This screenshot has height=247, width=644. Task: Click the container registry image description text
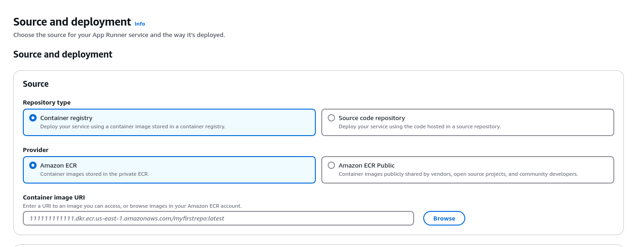(133, 126)
